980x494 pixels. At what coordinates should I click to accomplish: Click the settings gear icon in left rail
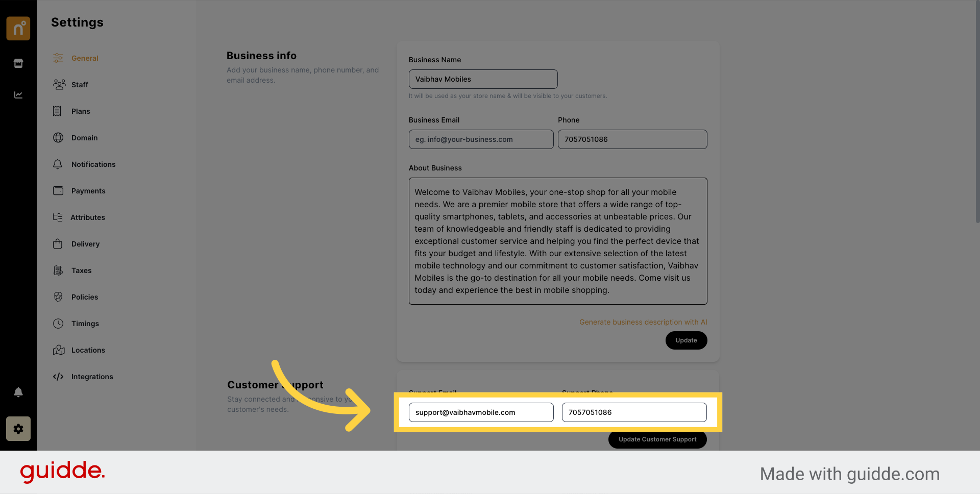click(18, 429)
